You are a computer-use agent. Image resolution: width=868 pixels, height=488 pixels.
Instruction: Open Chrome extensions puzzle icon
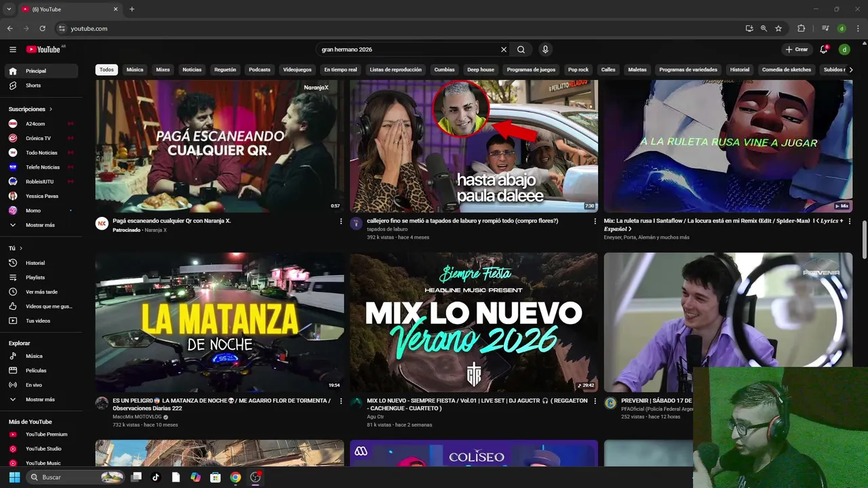(801, 28)
